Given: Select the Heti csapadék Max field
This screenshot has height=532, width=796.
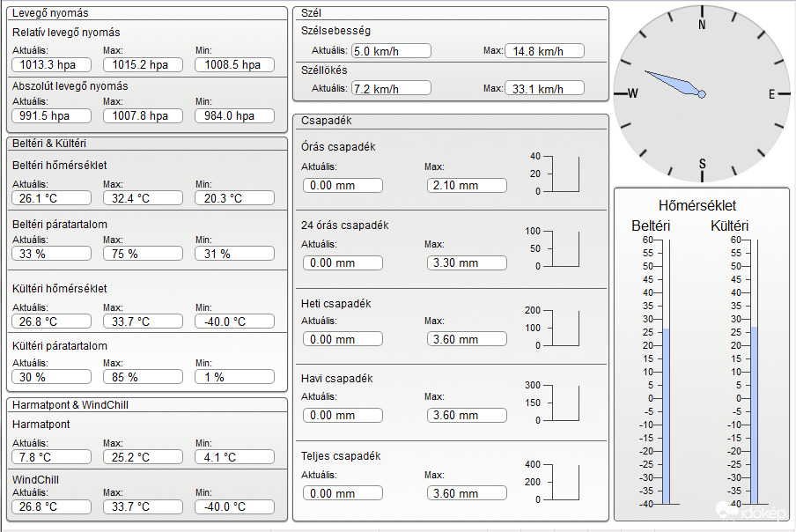Looking at the screenshot, I should 467,339.
